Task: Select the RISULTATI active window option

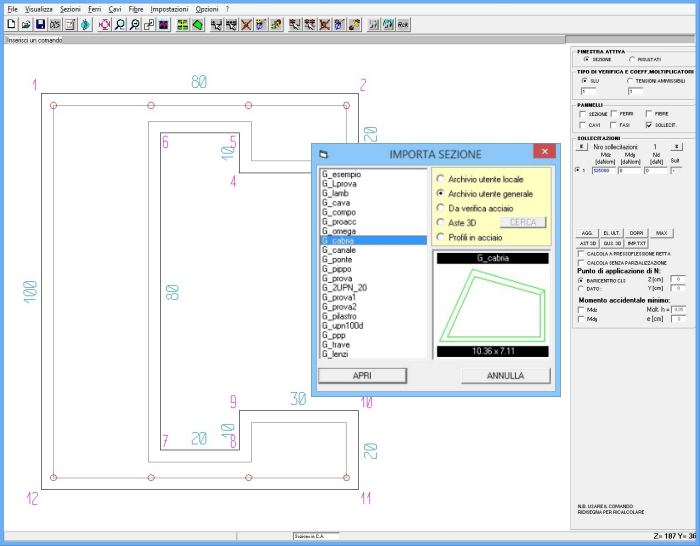Action: tap(633, 59)
